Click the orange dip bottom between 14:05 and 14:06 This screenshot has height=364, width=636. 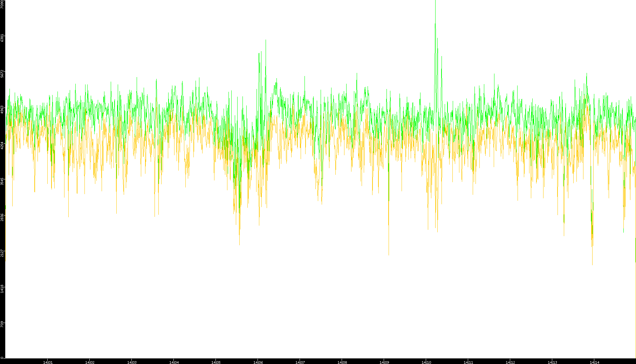coord(239,234)
